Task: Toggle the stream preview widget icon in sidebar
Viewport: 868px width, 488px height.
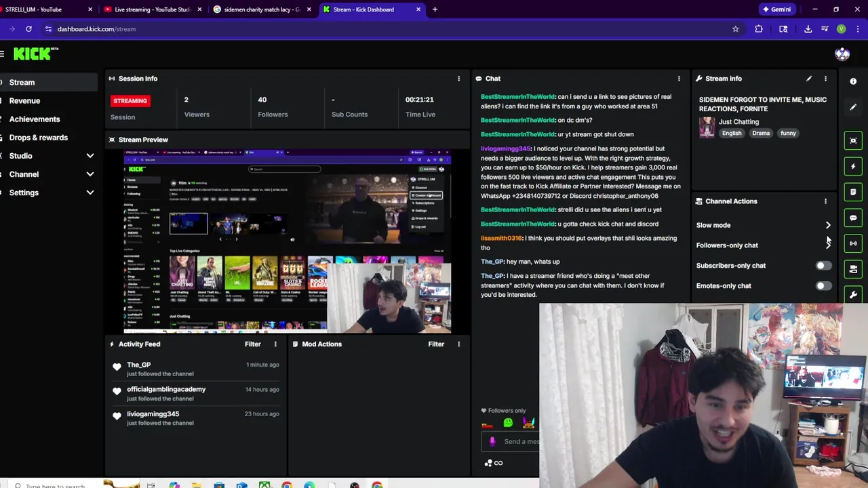Action: click(853, 140)
